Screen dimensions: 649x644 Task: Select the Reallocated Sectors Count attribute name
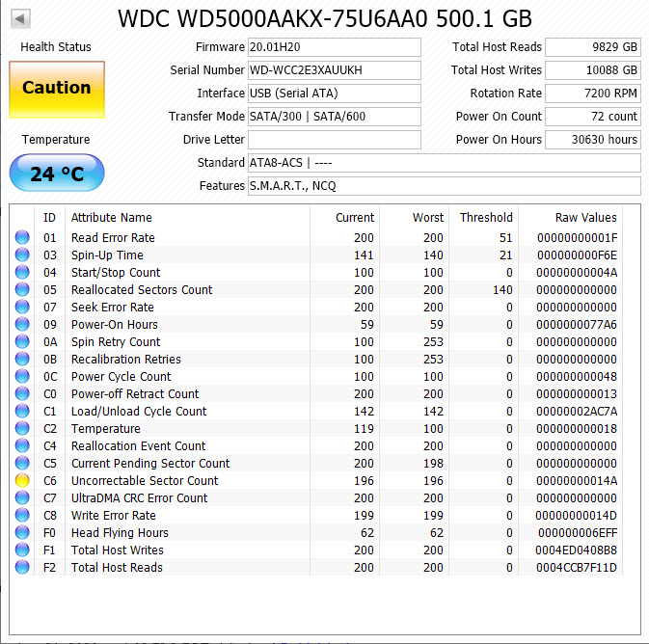coord(142,290)
